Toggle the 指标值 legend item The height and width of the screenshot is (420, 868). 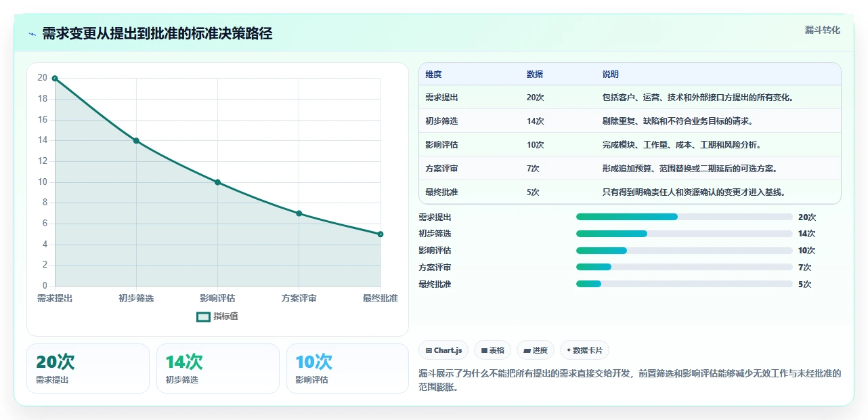[x=217, y=316]
